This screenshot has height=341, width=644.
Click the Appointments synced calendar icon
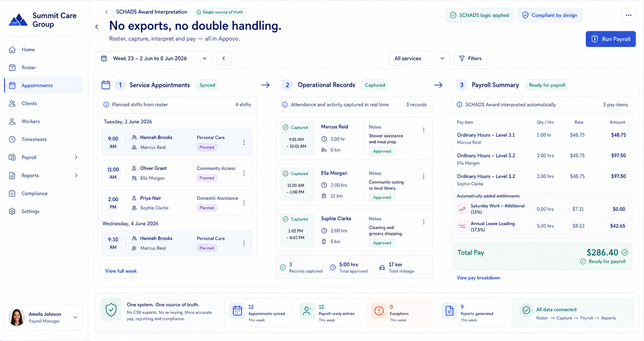pyautogui.click(x=237, y=311)
